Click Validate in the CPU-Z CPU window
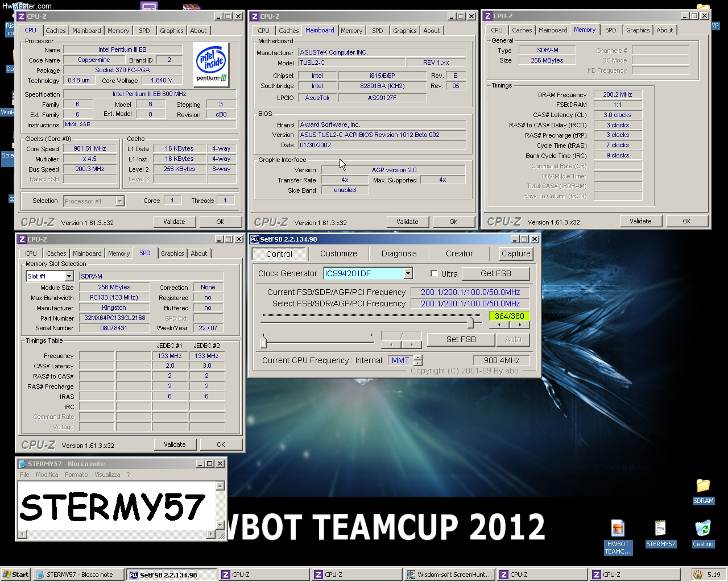Screen dimensions: 728x582 coord(174,222)
